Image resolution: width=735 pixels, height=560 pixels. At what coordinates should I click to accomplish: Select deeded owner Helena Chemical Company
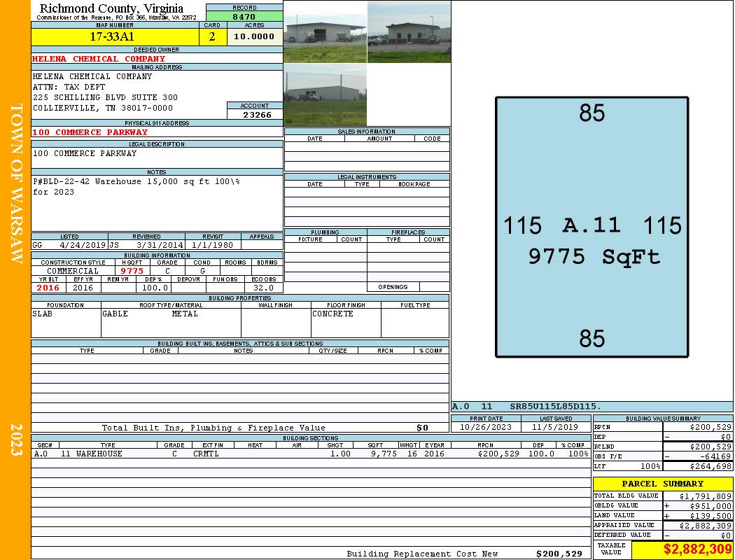(x=99, y=59)
